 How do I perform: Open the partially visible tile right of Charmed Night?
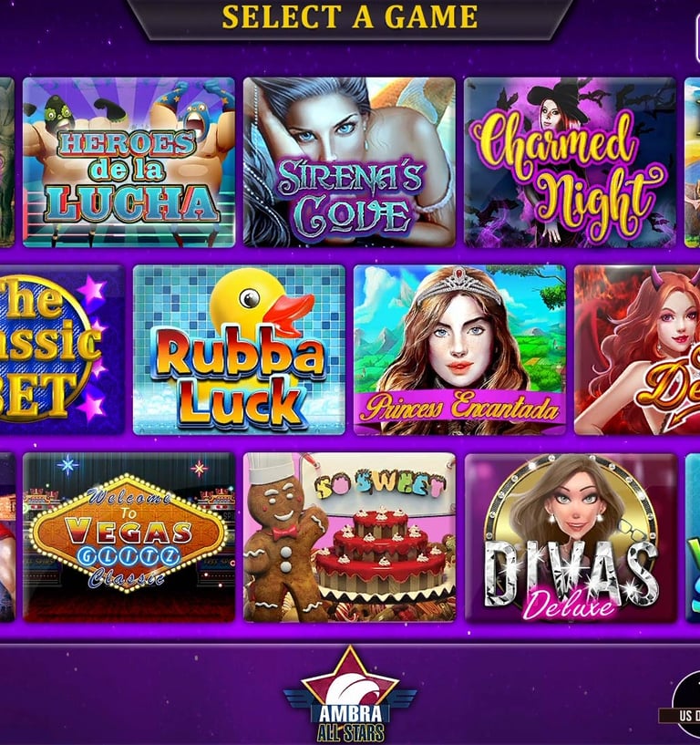(693, 162)
